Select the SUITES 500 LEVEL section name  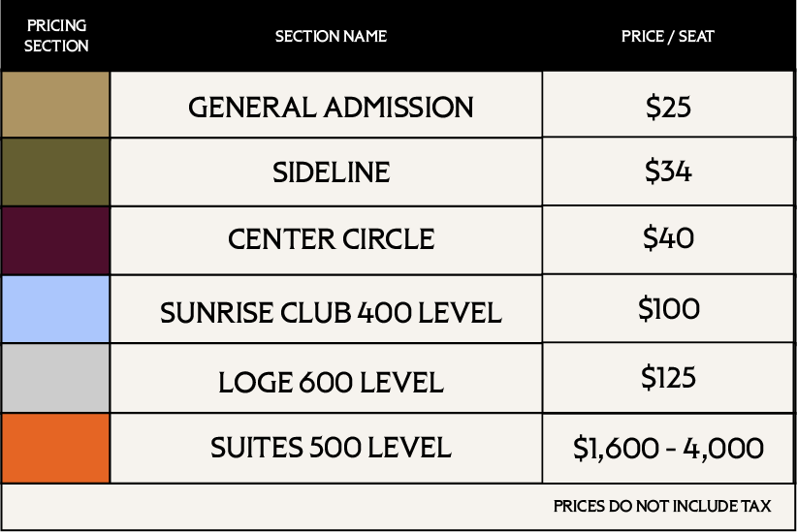point(331,448)
